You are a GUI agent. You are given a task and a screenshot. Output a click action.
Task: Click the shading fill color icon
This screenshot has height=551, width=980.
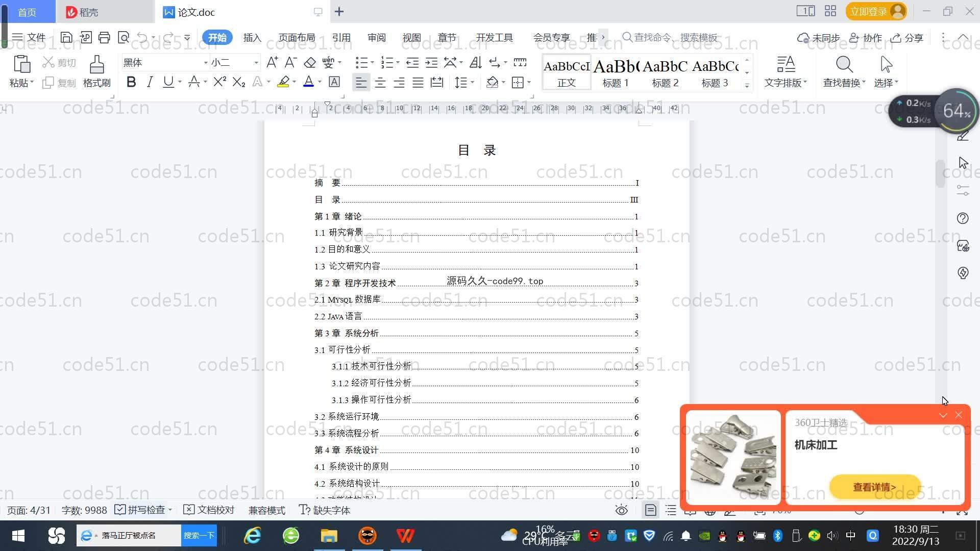click(492, 82)
